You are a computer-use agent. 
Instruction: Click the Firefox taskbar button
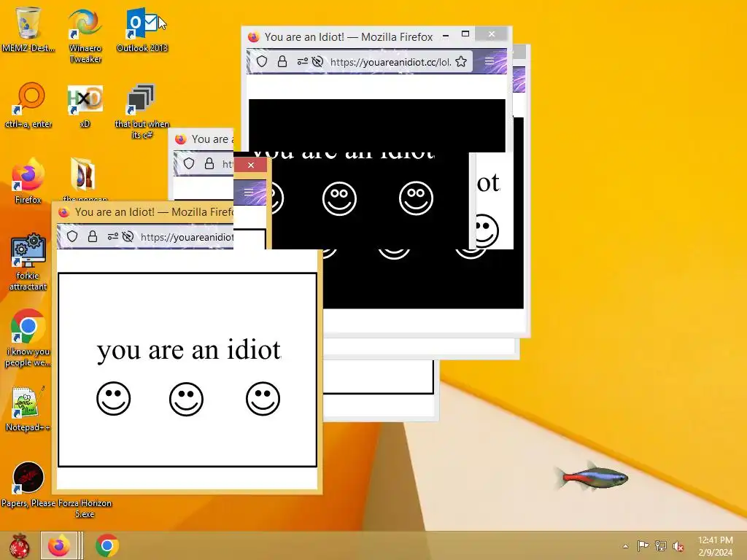[x=59, y=545]
